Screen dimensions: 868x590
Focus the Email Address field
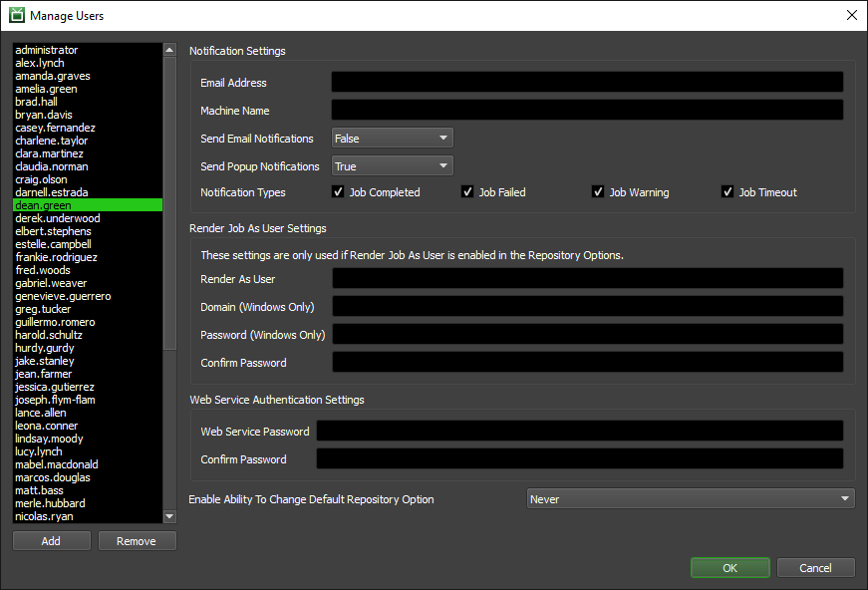coord(587,82)
